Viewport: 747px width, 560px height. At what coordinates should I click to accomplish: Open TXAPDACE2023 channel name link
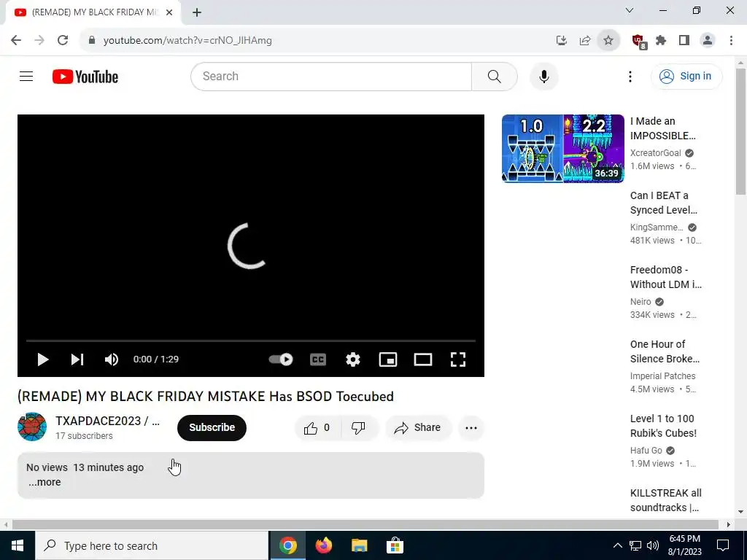tap(107, 421)
